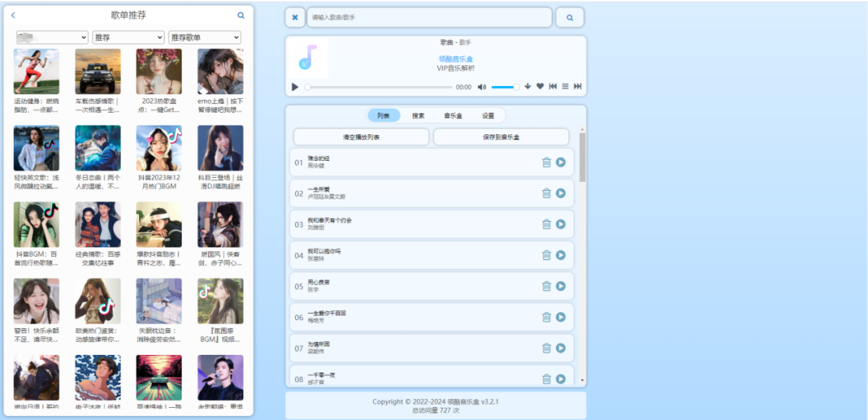This screenshot has height=420, width=868.
Task: Download the current song with down-arrow icon
Action: [527, 86]
